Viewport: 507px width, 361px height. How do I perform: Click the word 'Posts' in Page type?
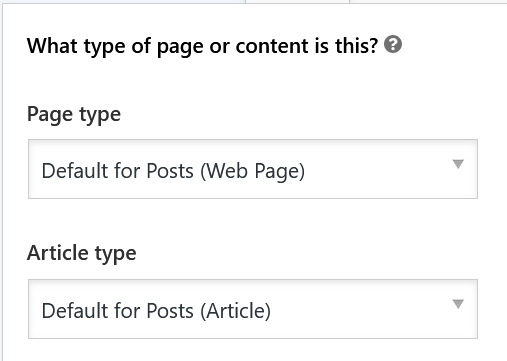coord(170,171)
